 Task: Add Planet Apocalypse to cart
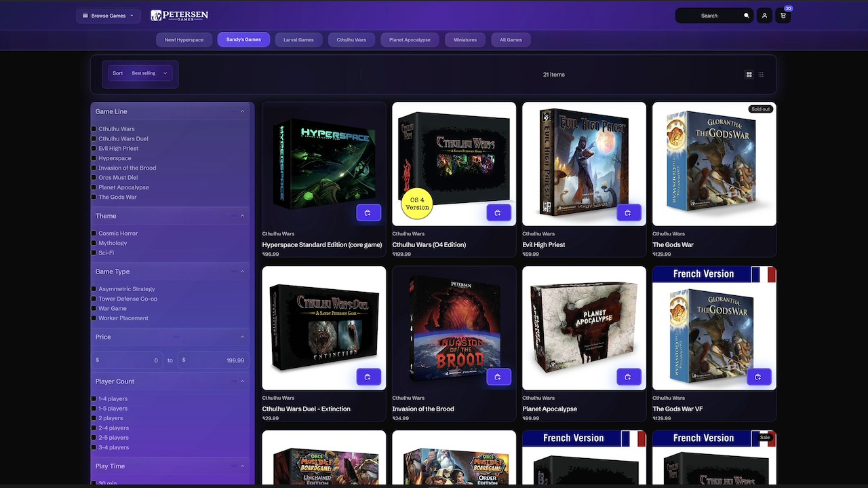click(629, 377)
